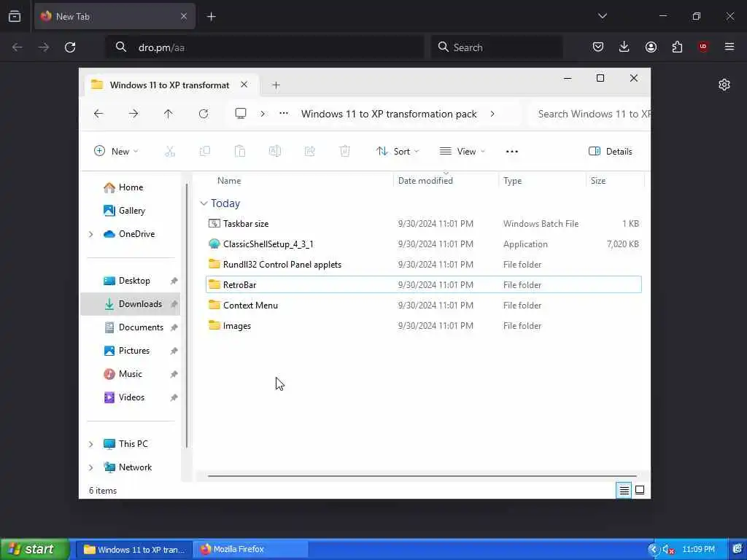Open Firefox Pocket save icon

pos(598,47)
